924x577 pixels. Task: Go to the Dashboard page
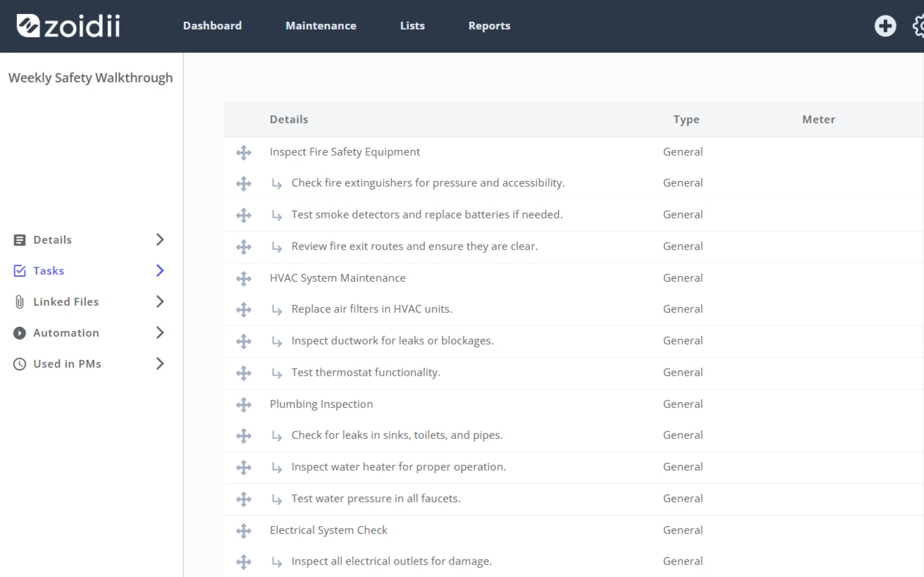[212, 26]
